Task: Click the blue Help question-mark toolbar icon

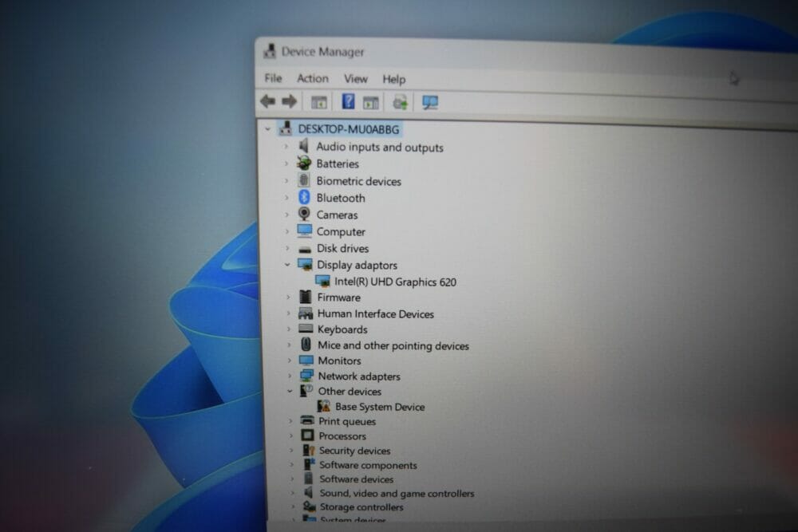Action: click(x=348, y=101)
